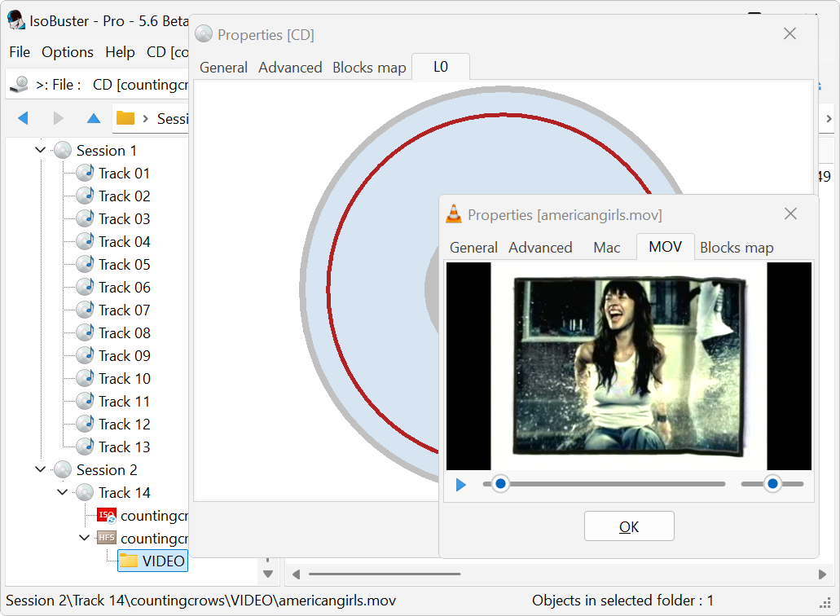Open the File menu
The height and width of the screenshot is (616, 840).
tap(20, 52)
